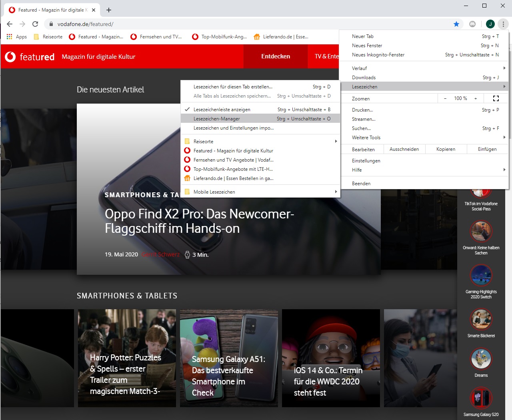Select Neuer Tab from Chrome menu

point(424,36)
